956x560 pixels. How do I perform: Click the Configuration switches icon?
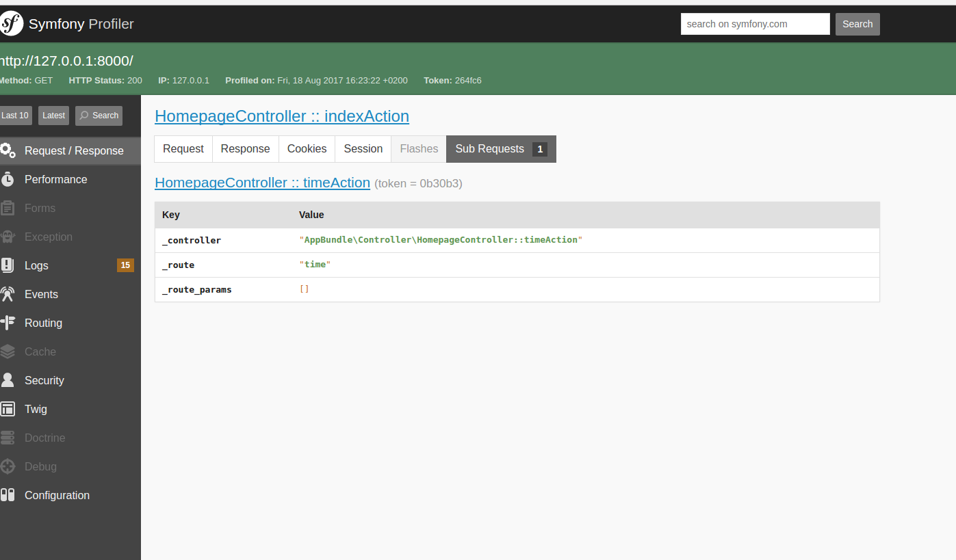(x=8, y=495)
